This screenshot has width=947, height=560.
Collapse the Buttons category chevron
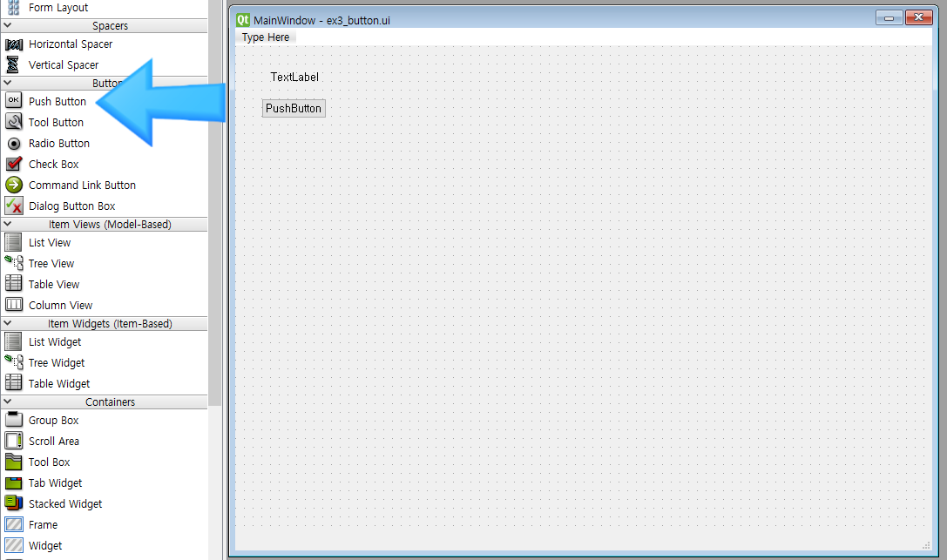(8, 83)
